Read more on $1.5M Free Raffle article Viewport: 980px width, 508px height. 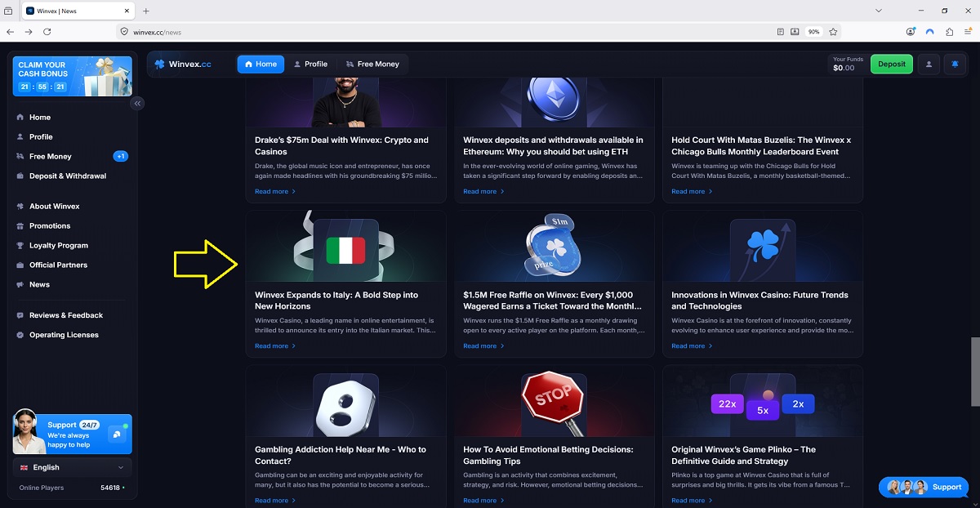[483, 346]
